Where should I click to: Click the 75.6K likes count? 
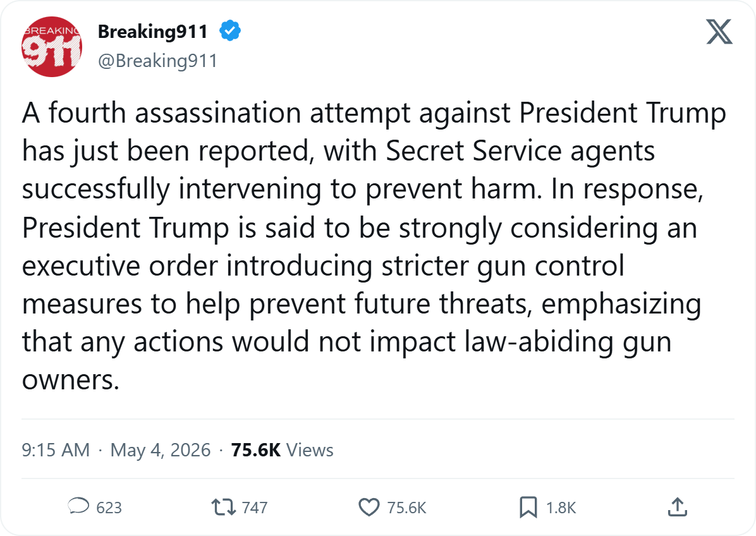click(x=406, y=508)
